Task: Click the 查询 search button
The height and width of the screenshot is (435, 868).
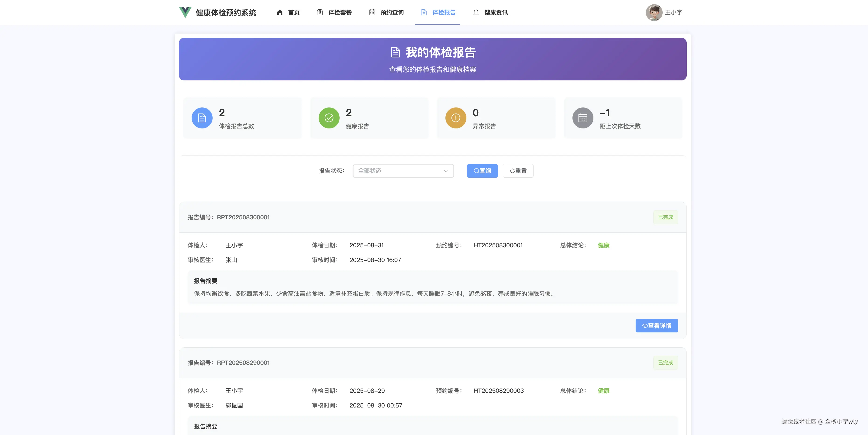Action: coord(482,171)
